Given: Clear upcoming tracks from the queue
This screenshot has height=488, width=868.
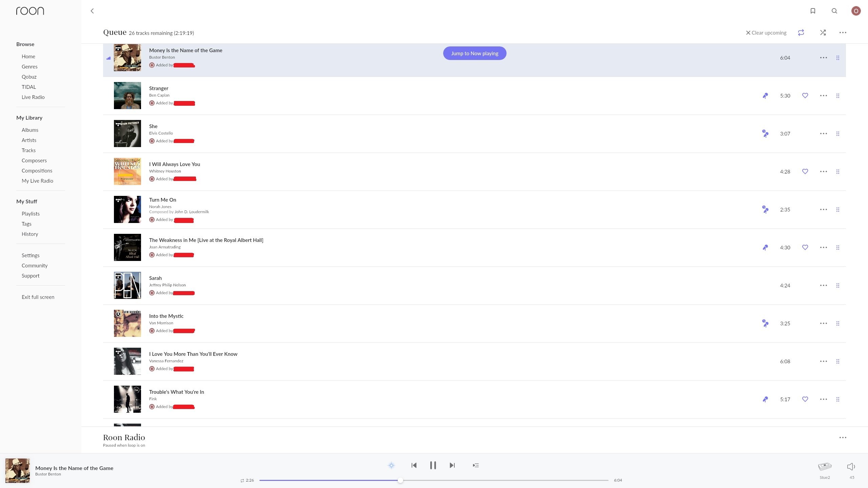Looking at the screenshot, I should click(766, 33).
